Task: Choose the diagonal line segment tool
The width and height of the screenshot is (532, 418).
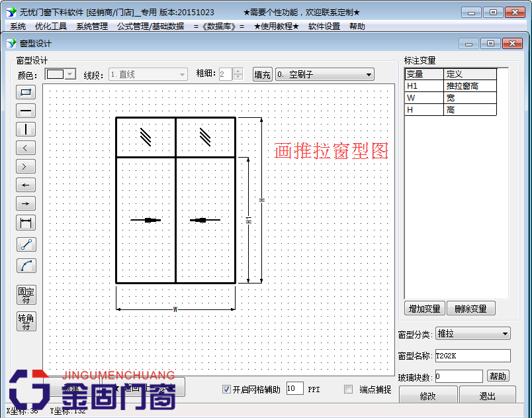Action: (x=26, y=244)
